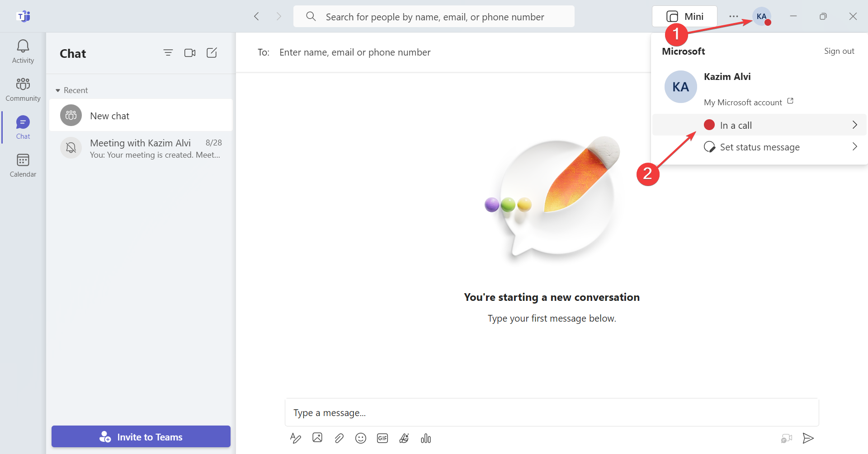Click the Microsoft heading in account panel
Image resolution: width=868 pixels, height=454 pixels.
point(684,51)
